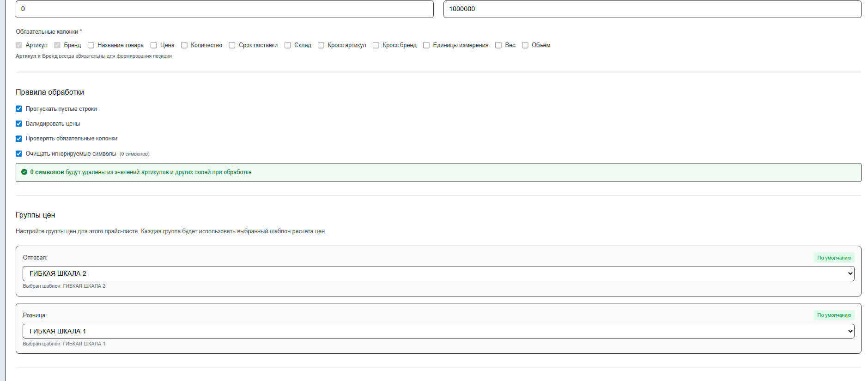Enable the Цена required column
Screen dimensions: 868x381
[x=154, y=45]
